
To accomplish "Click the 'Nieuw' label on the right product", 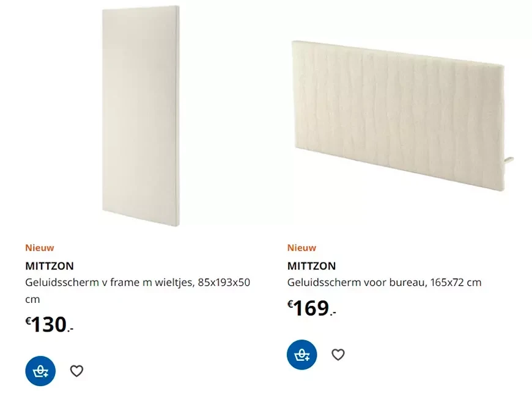I will click(301, 247).
